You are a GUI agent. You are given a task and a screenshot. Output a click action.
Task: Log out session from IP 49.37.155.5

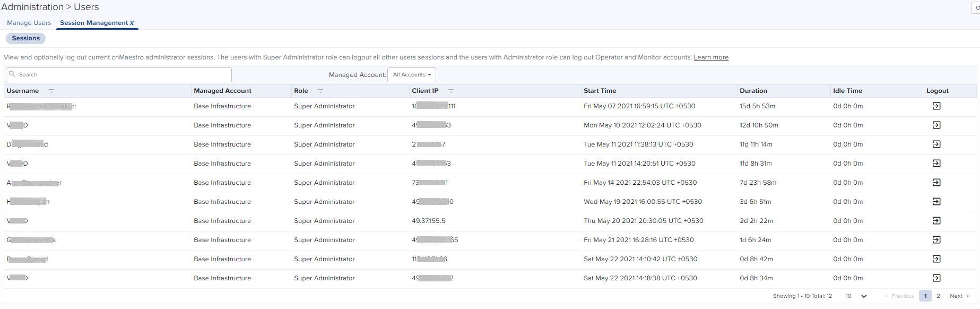[936, 221]
